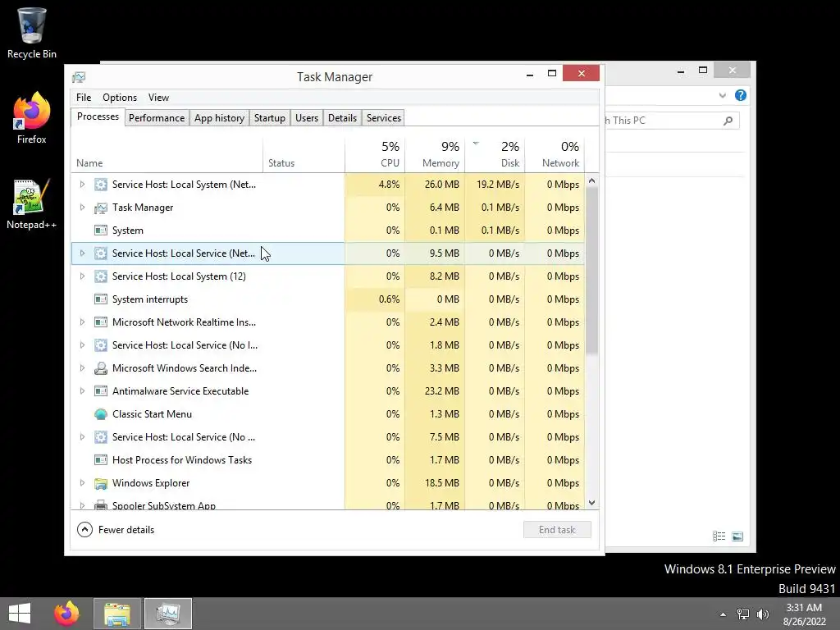Viewport: 840px width, 630px height.
Task: Switch to the Startup tab
Action: click(x=269, y=118)
